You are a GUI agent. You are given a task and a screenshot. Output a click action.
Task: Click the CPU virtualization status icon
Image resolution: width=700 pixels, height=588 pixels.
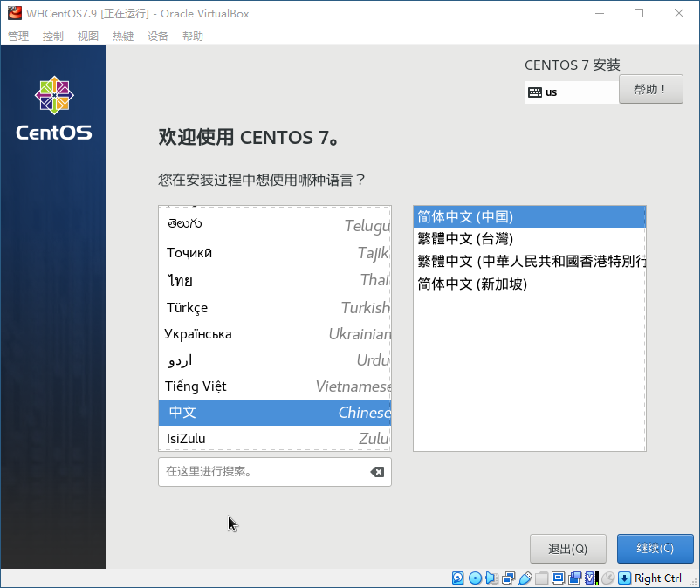point(591,578)
